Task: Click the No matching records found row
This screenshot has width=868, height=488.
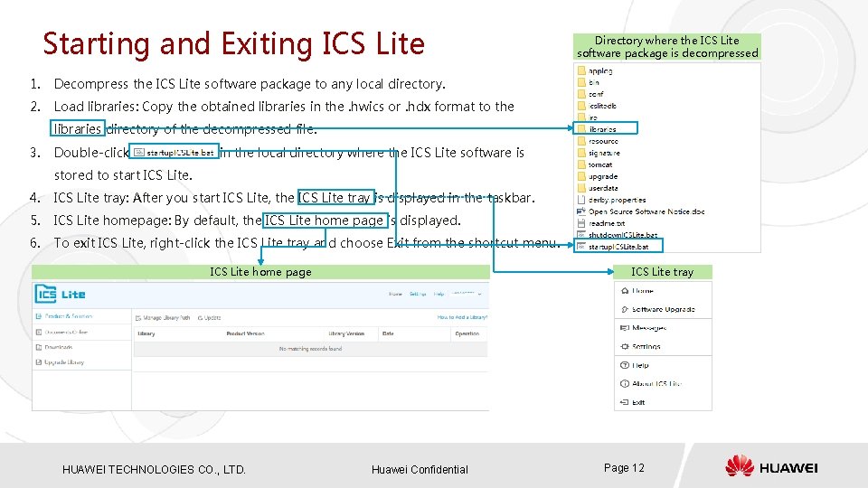Action: point(310,349)
